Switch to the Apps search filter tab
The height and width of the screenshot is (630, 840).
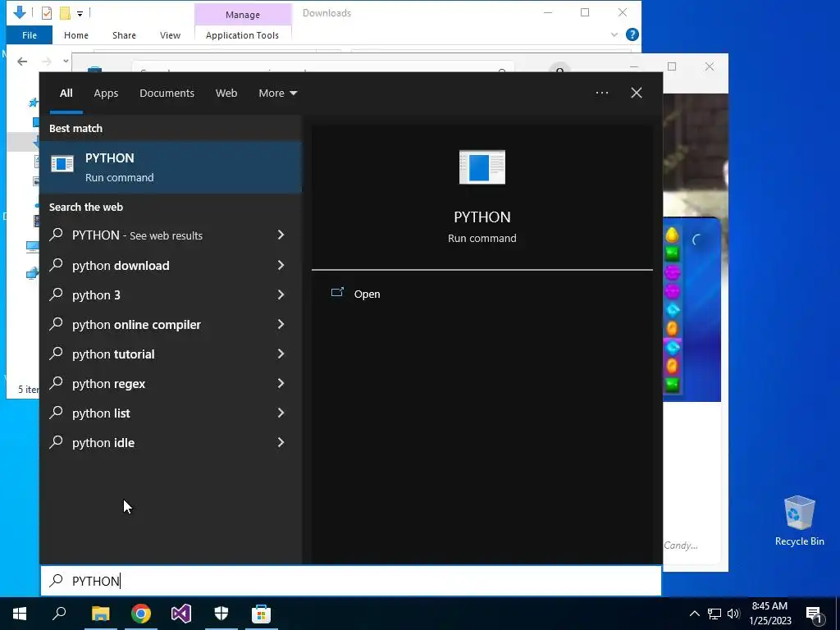click(106, 94)
